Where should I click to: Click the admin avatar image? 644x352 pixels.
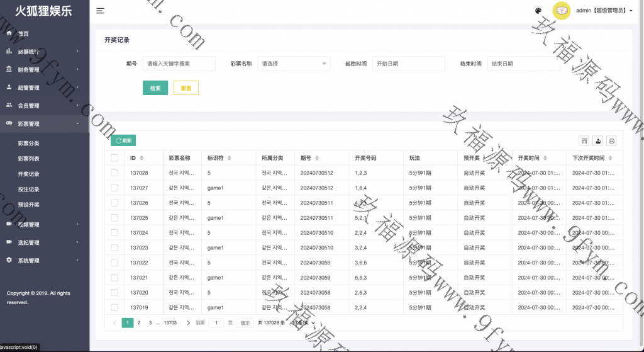[561, 11]
